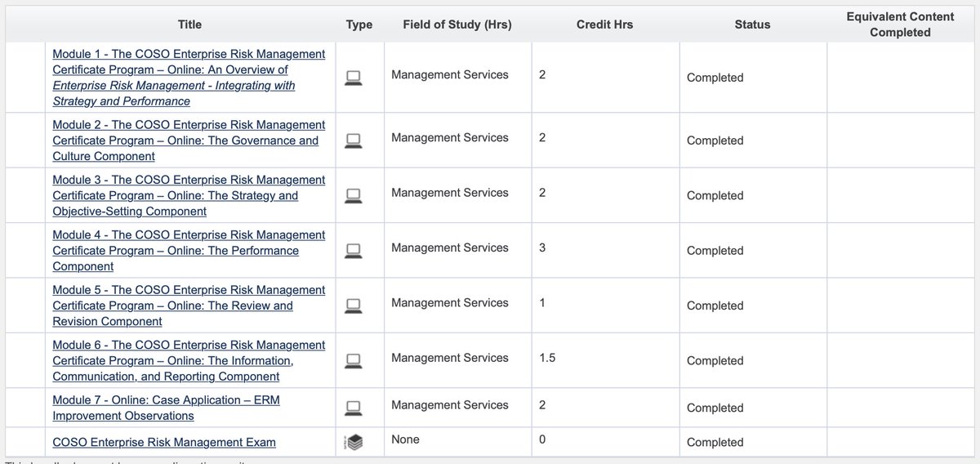Open Module 5 Review and Revision Component link
980x464 pixels.
point(189,306)
